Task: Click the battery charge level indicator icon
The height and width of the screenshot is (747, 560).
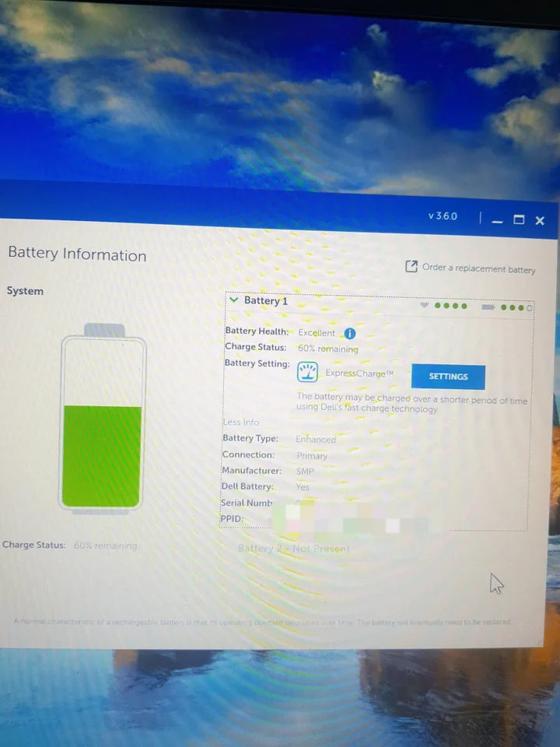Action: click(488, 307)
